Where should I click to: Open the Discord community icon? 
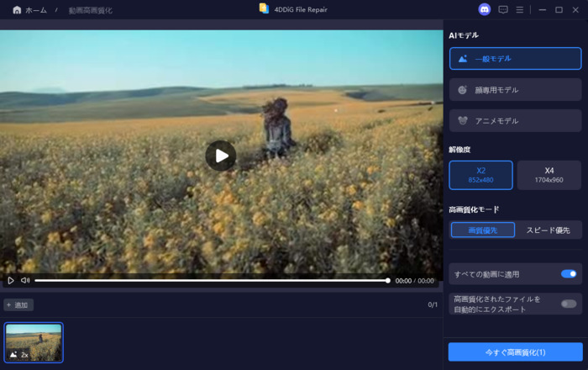(x=484, y=10)
